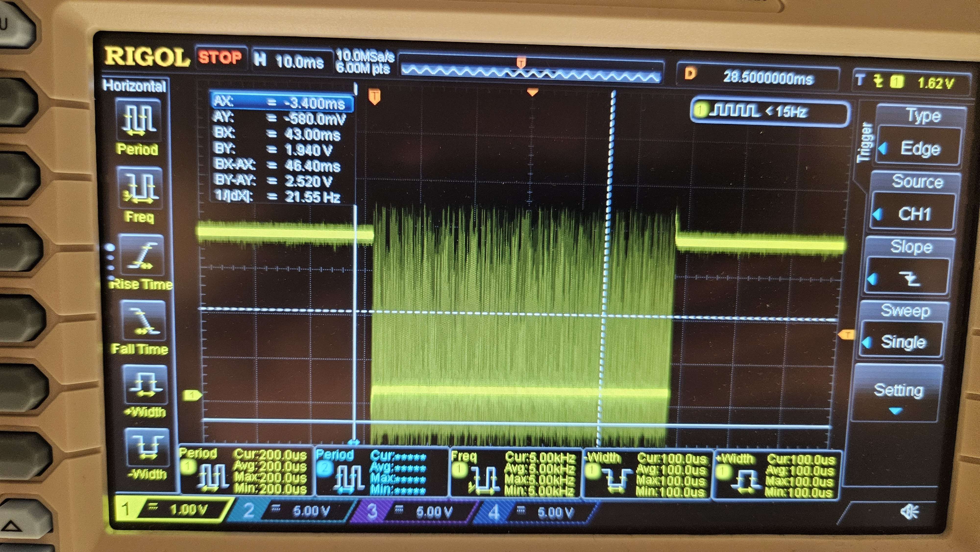Click the BX-AX 46.40ms reading
This screenshot has width=980, height=552.
277,165
